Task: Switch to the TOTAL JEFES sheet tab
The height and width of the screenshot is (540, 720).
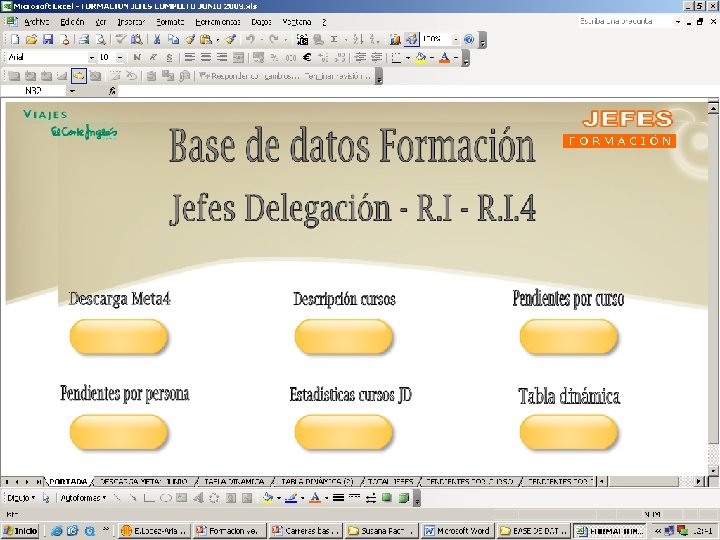Action: click(390, 482)
